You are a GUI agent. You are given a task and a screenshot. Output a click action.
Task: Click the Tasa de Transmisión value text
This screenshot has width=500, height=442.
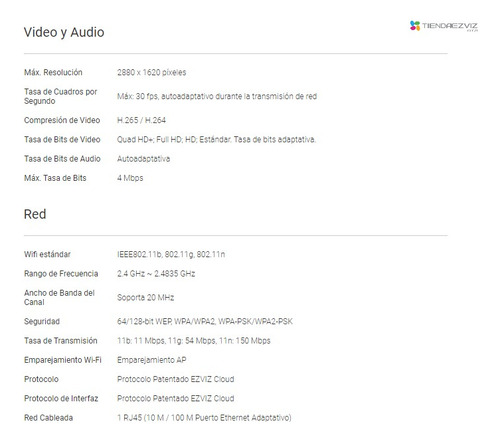point(194,341)
